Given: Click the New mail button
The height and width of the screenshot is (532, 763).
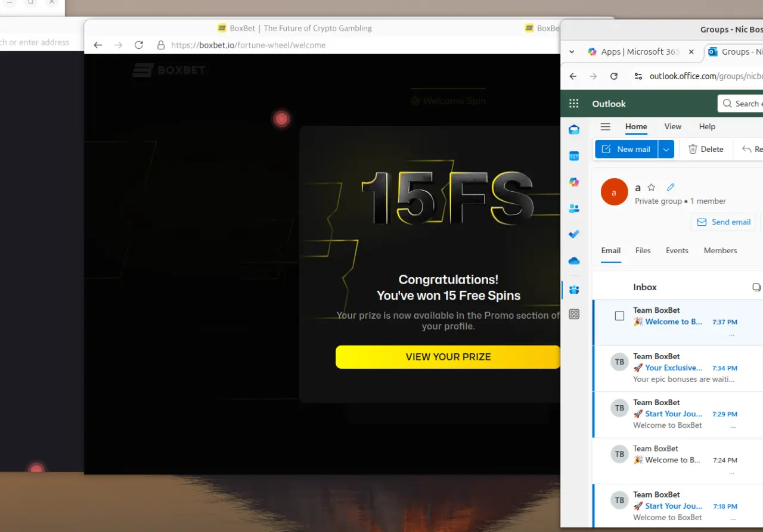Looking at the screenshot, I should [626, 149].
